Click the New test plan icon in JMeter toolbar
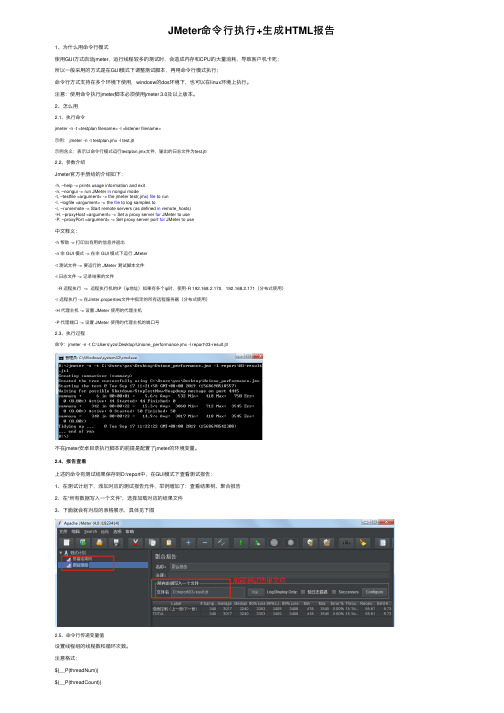 coord(67,542)
